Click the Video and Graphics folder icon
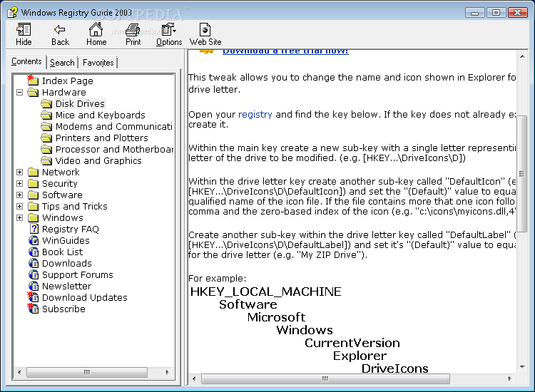This screenshot has height=392, width=535. (x=46, y=160)
